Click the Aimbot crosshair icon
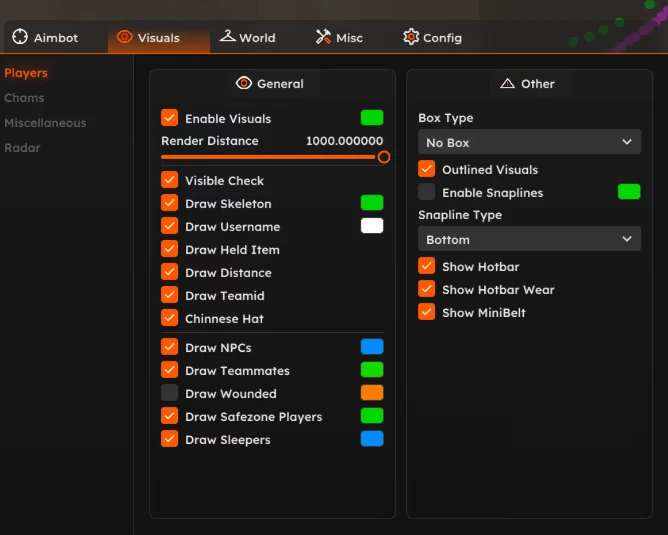Screen dimensions: 668x535 coord(20,37)
